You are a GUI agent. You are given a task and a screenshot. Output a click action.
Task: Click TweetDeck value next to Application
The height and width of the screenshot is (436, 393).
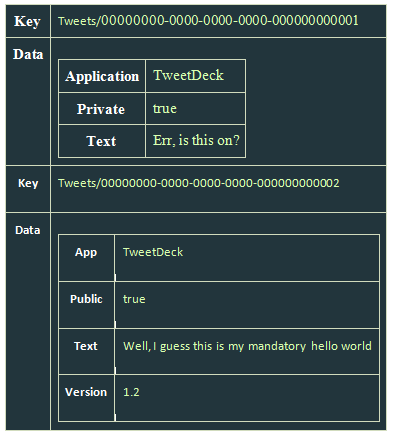(188, 75)
